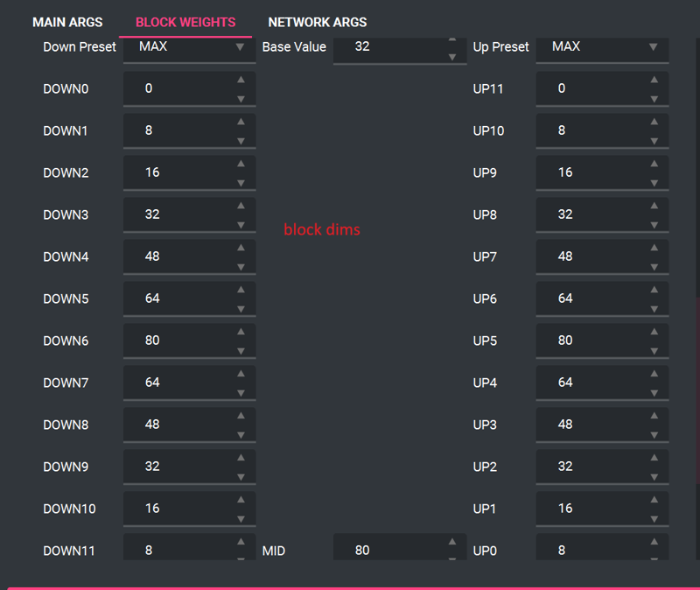Screen dimensions: 700x590
Task: Click the UP2 value field
Action: (602, 467)
